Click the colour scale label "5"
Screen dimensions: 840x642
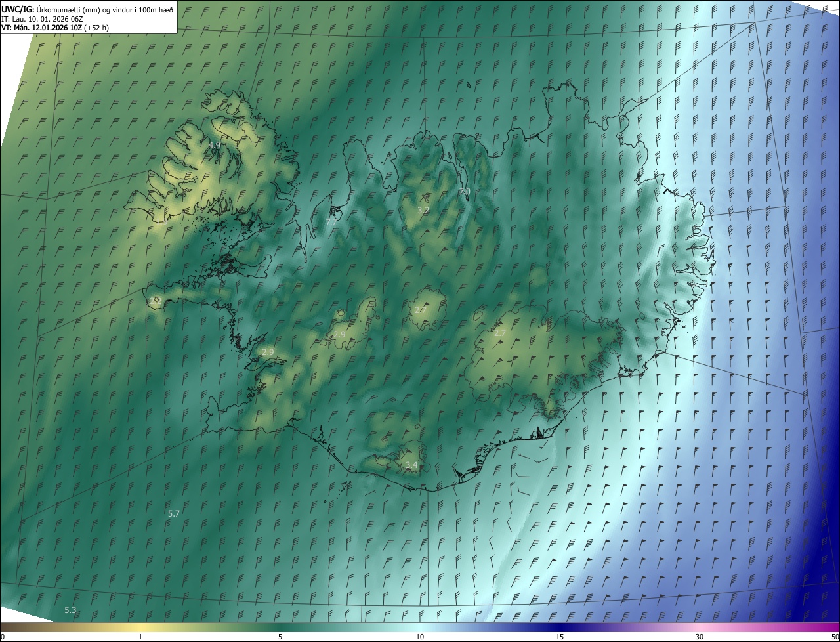(x=280, y=637)
